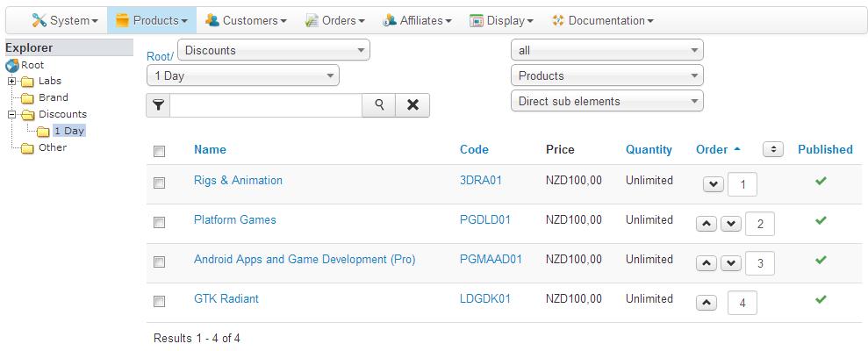Move Rigs & Animation down in order
Image resolution: width=868 pixels, height=351 pixels.
point(714,184)
